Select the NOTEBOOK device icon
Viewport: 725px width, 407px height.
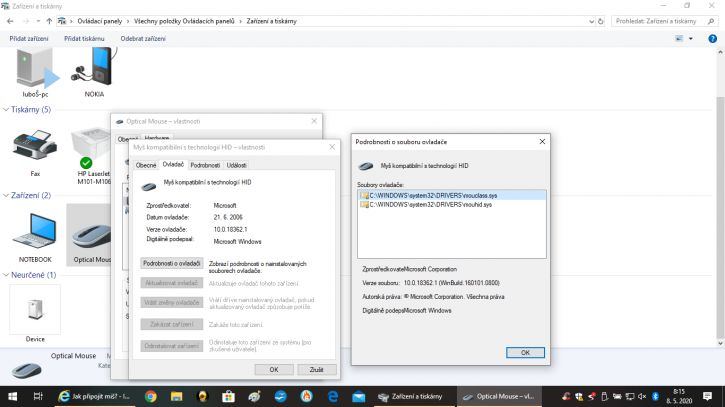tap(35, 237)
